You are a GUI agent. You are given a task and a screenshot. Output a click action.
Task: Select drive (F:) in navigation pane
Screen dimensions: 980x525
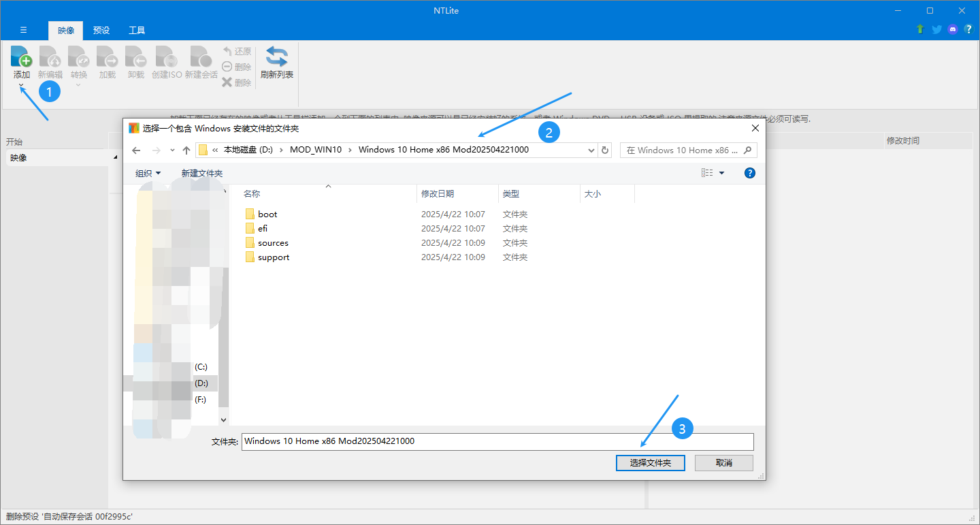point(200,400)
